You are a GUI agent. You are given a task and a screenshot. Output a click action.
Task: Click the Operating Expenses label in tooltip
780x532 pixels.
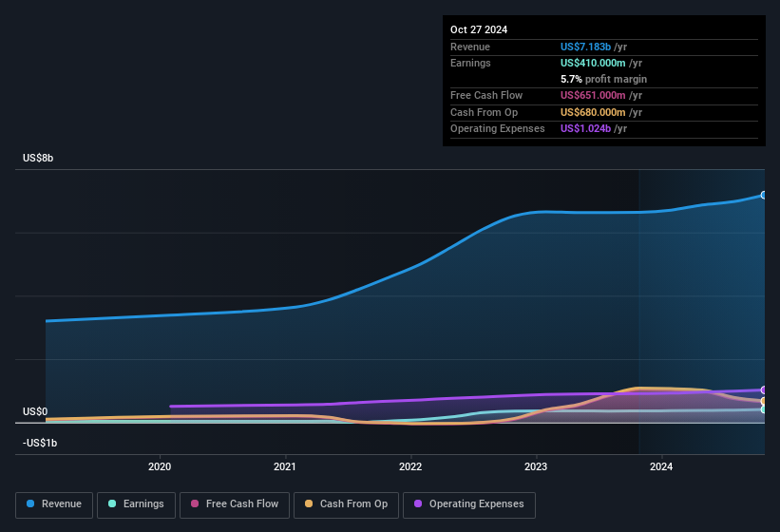(498, 129)
